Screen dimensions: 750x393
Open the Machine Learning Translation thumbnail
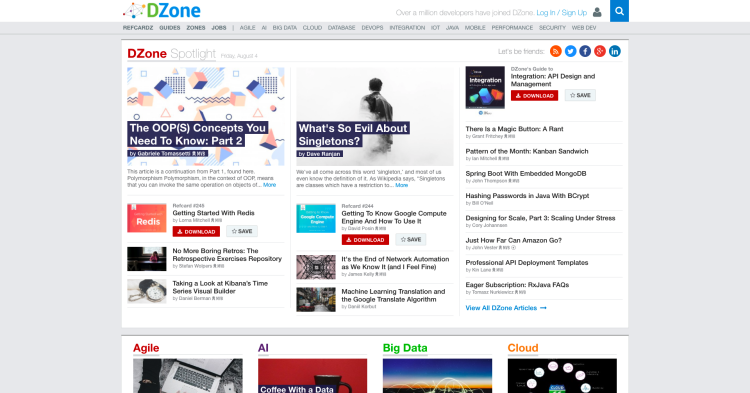coord(316,299)
